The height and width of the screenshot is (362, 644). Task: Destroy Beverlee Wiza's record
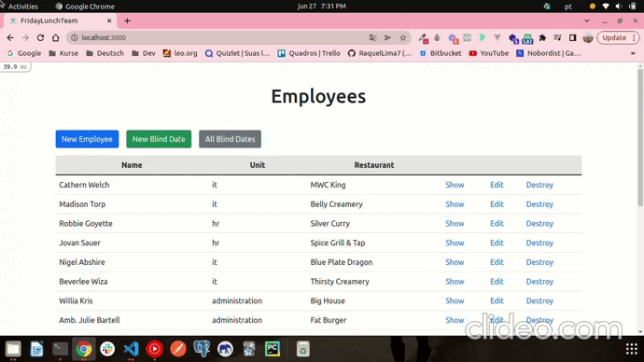pyautogui.click(x=539, y=281)
